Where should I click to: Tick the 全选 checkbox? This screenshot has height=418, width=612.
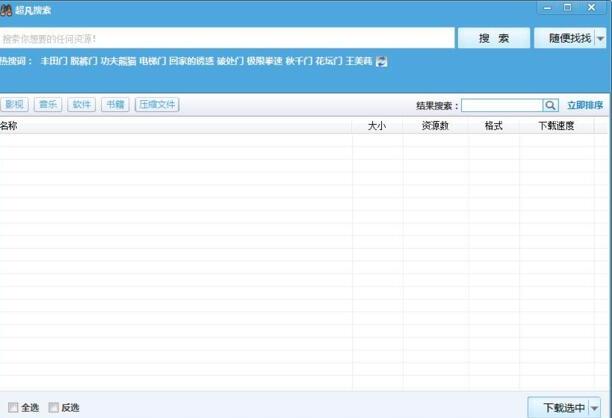click(13, 407)
